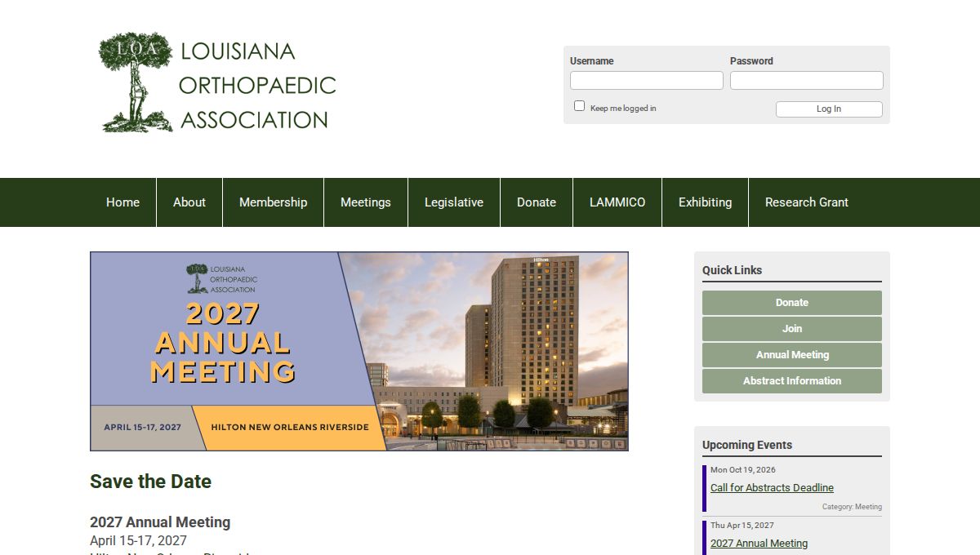Click the April 15-17, 2027 text below heading
The image size is (980, 555).
coord(138,541)
